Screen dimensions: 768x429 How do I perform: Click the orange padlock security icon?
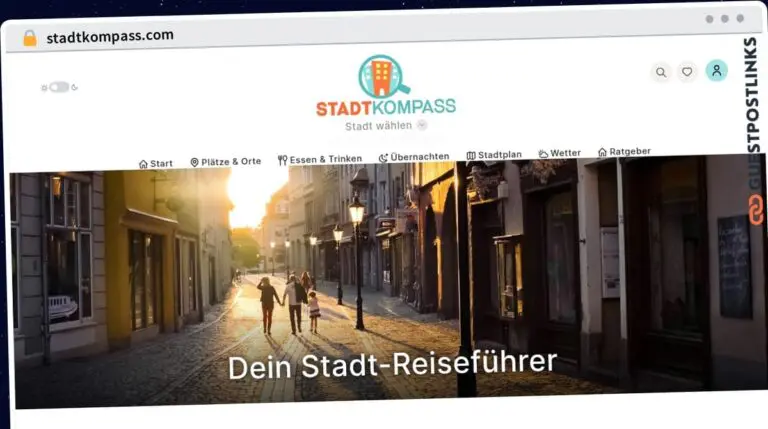pos(30,38)
